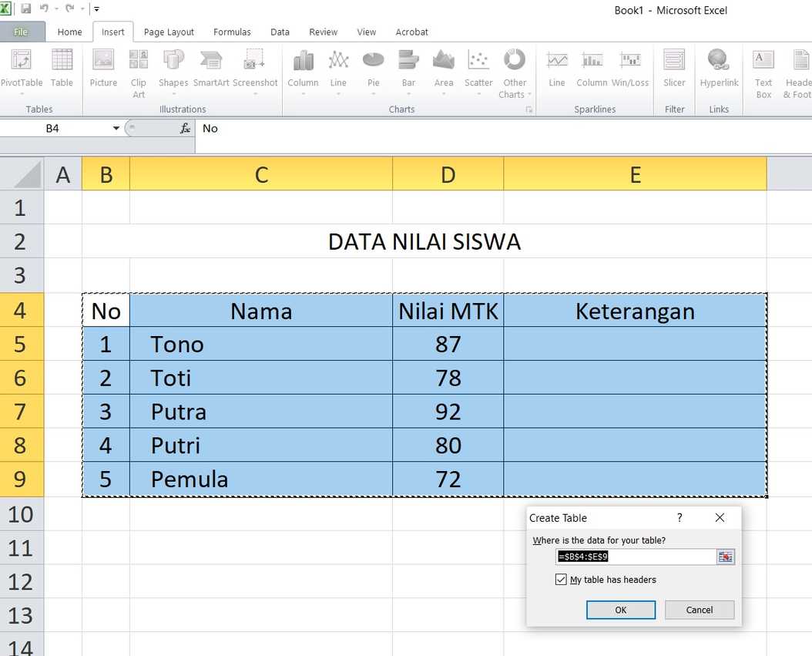Cancel the Create Table dialog
Viewport: 812px width, 656px height.
[699, 610]
